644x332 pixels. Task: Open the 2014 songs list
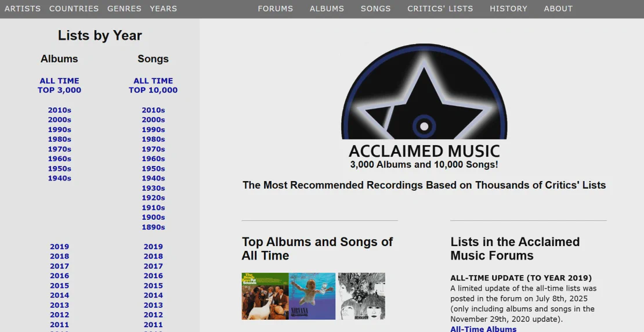click(x=153, y=295)
